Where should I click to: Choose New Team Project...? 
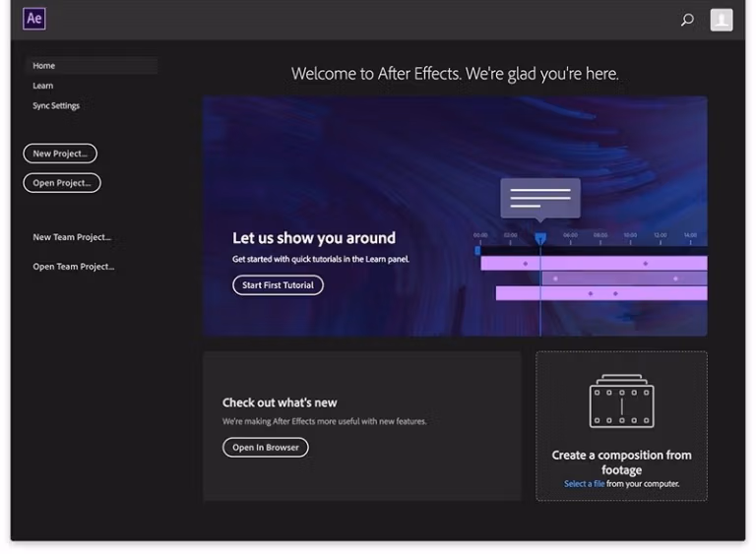(72, 237)
